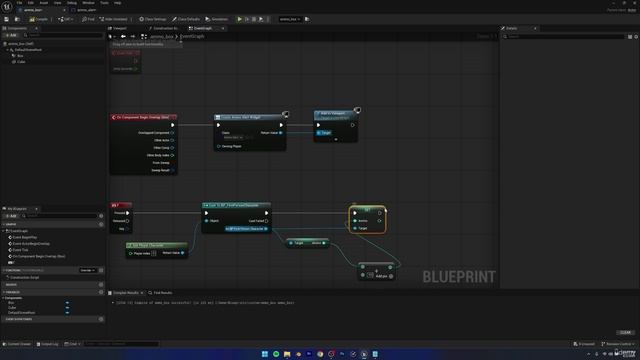Open Find in blueprint
The height and width of the screenshot is (360, 640).
point(88,19)
